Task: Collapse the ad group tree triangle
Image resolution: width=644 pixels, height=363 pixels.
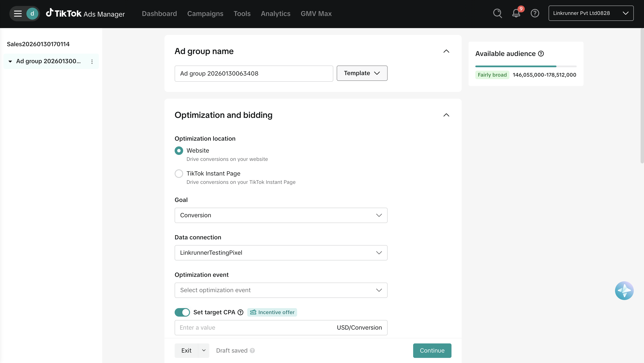Action: pos(10,61)
